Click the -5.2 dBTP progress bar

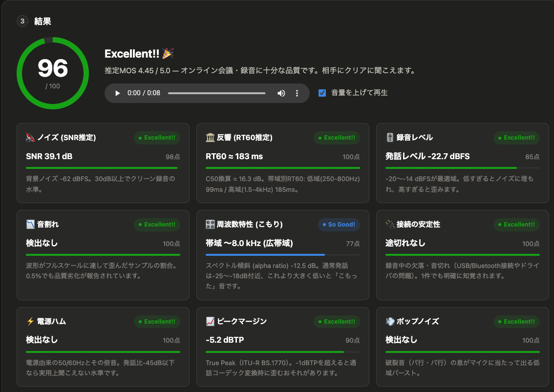[x=283, y=352]
